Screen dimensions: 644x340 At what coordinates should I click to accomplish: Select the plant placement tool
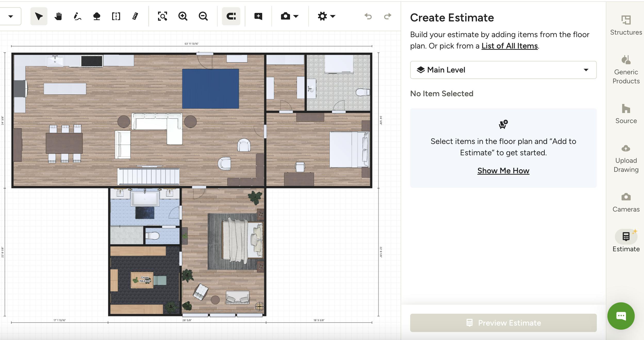coord(97,16)
